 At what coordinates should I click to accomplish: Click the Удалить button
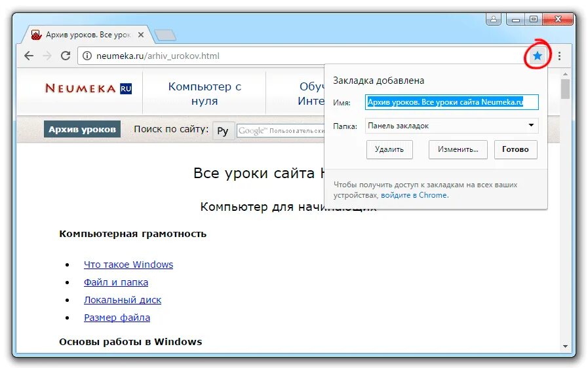click(389, 149)
